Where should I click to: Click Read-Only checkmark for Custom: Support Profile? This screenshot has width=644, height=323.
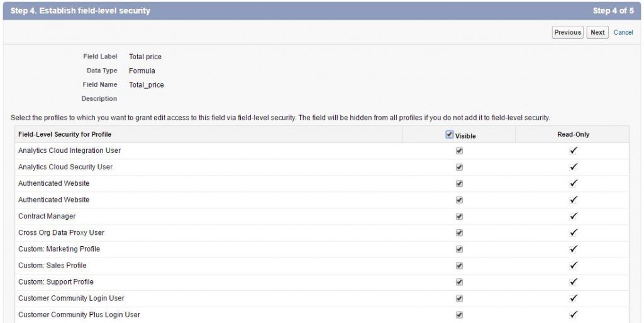[x=573, y=281]
